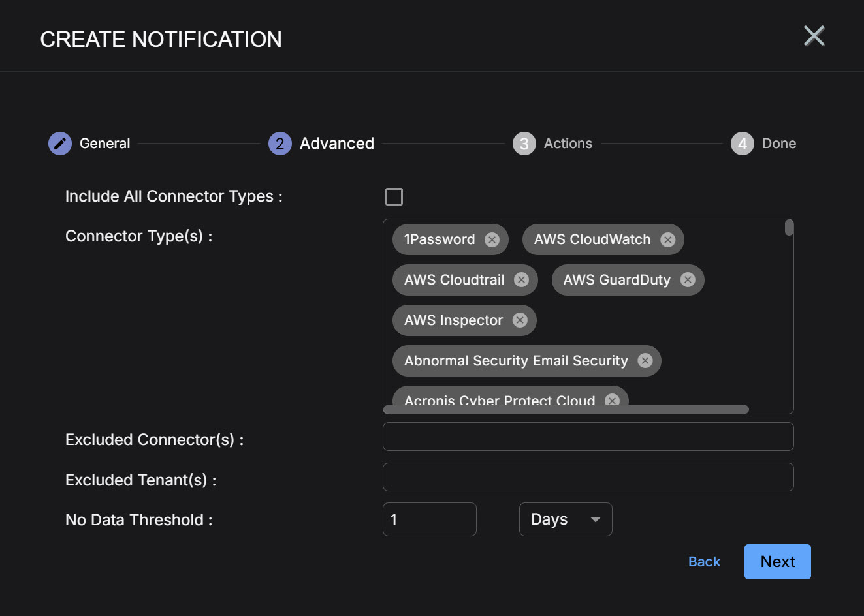Remove the 1Password connector chip
Image resolution: width=864 pixels, height=616 pixels.
tap(492, 239)
